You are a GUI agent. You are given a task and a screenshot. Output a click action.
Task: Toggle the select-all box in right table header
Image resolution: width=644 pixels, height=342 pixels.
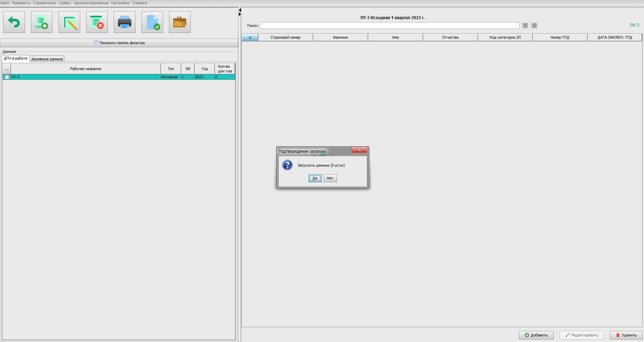tap(250, 38)
